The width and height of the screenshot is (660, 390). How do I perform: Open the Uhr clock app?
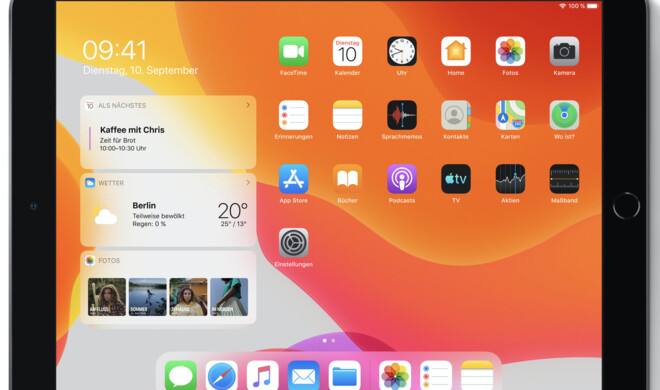[x=402, y=51]
